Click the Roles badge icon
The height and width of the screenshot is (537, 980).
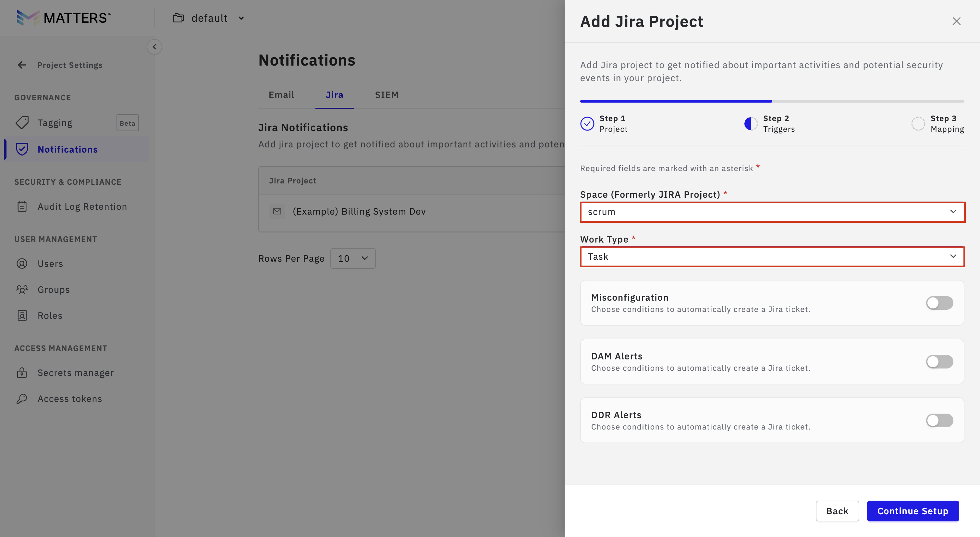tap(22, 316)
